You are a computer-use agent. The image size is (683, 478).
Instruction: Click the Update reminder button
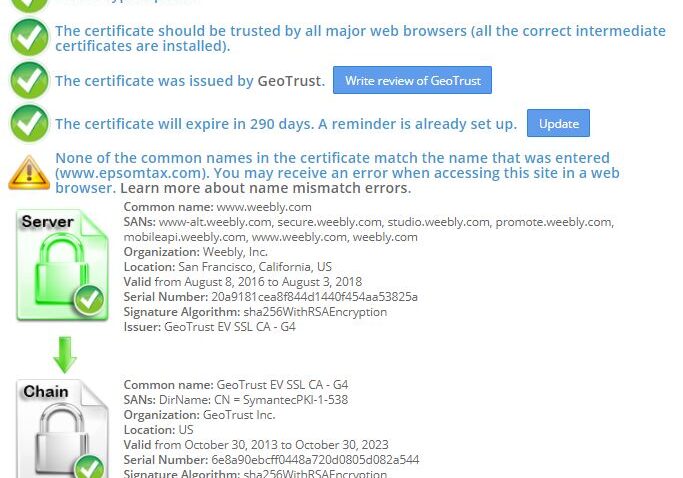[558, 123]
